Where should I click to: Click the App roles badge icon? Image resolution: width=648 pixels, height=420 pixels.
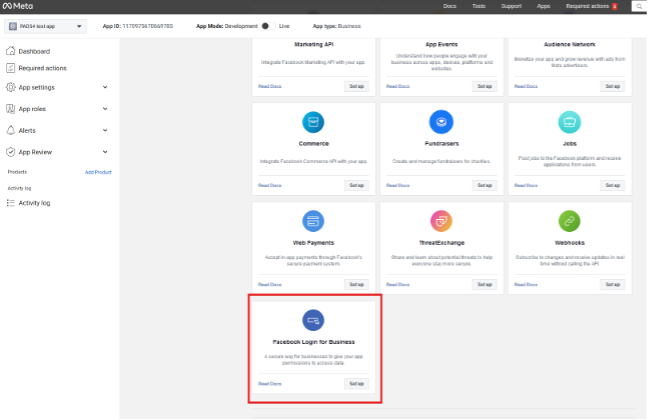pyautogui.click(x=11, y=109)
